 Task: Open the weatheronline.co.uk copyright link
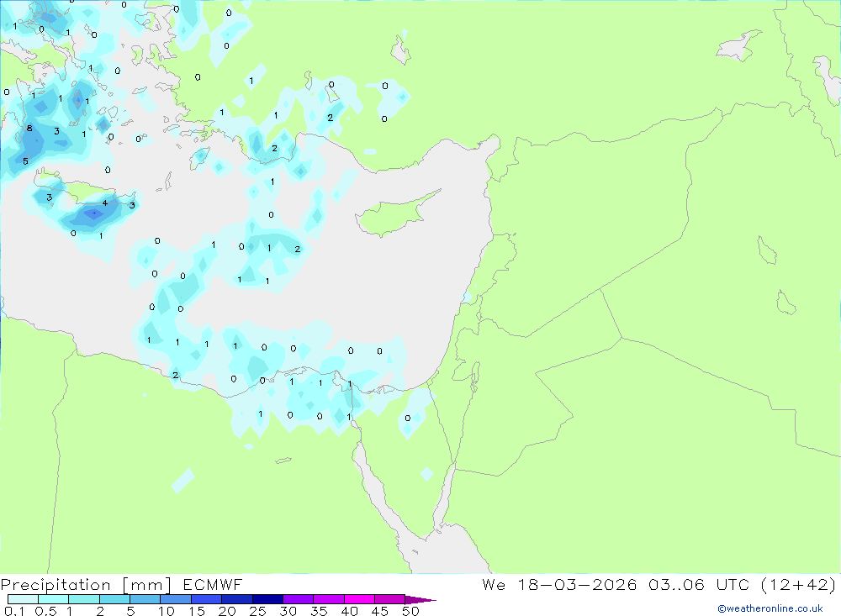(770, 608)
